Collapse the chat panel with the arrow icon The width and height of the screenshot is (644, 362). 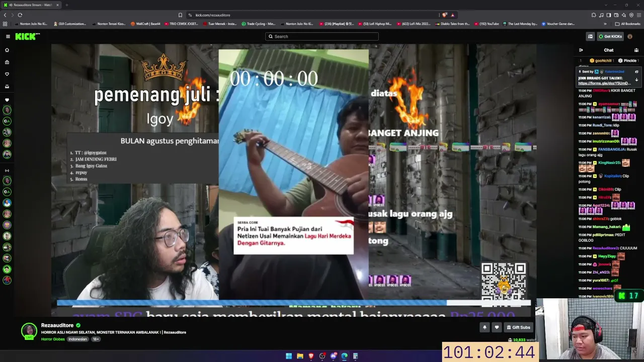click(x=581, y=50)
